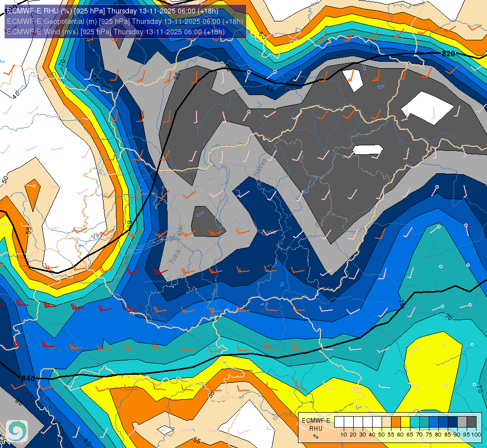Click the cyan 65–70 legend swatch
The height and width of the screenshot is (448, 487).
click(x=415, y=422)
